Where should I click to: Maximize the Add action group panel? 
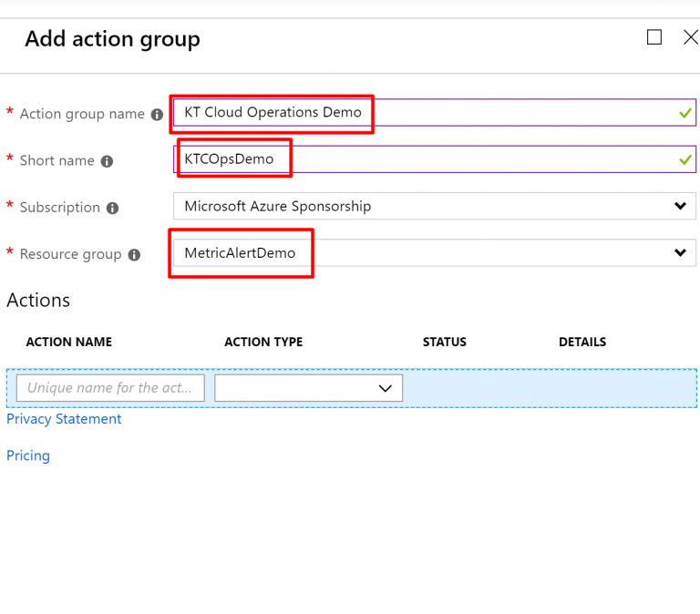pos(654,37)
